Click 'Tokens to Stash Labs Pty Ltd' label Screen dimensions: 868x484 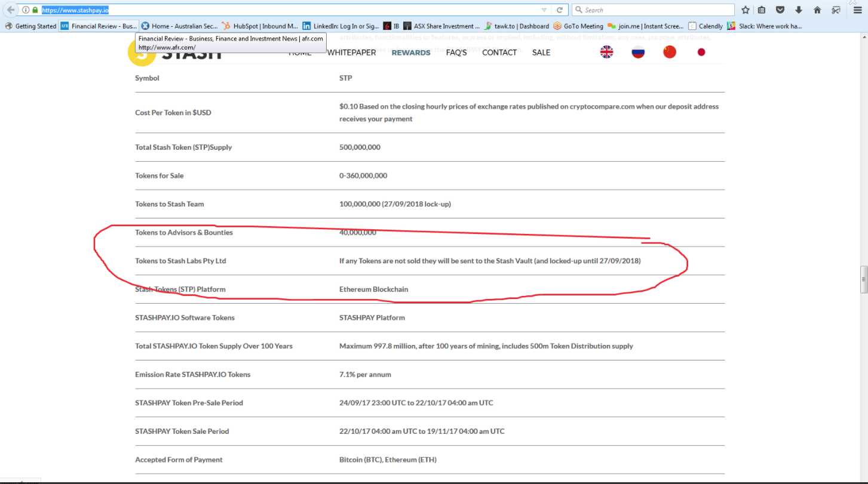pyautogui.click(x=180, y=261)
